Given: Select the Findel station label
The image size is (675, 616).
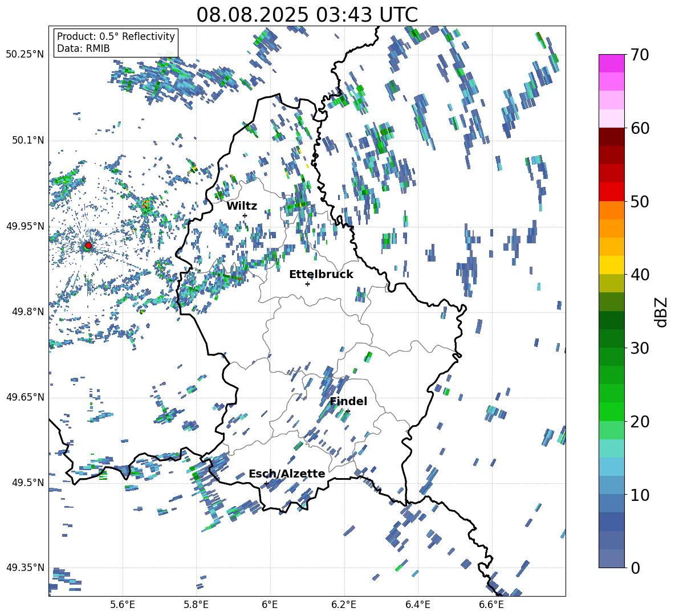Looking at the screenshot, I should 348,401.
